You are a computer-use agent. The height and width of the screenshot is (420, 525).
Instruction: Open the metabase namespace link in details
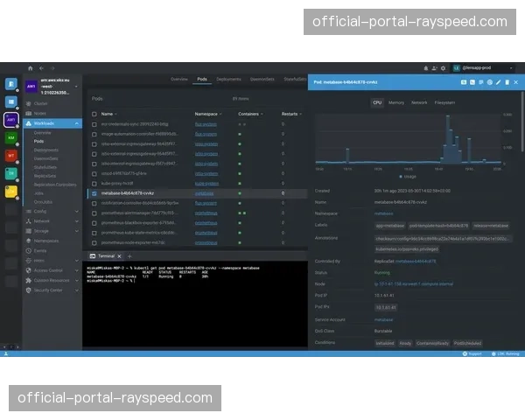click(384, 213)
